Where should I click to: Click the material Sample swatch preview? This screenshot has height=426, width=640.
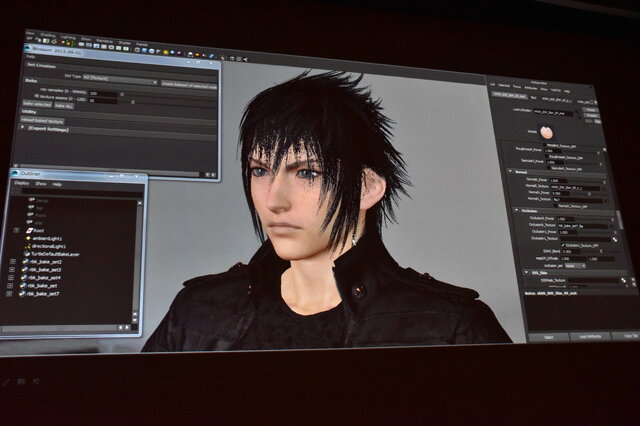coord(546,132)
